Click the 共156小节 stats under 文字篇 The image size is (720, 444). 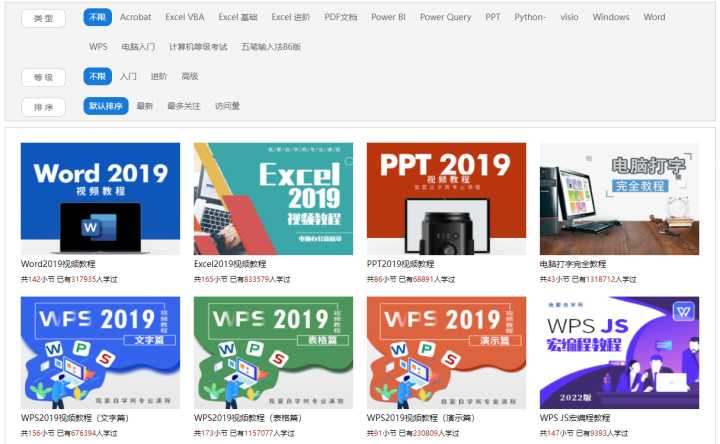69,433
